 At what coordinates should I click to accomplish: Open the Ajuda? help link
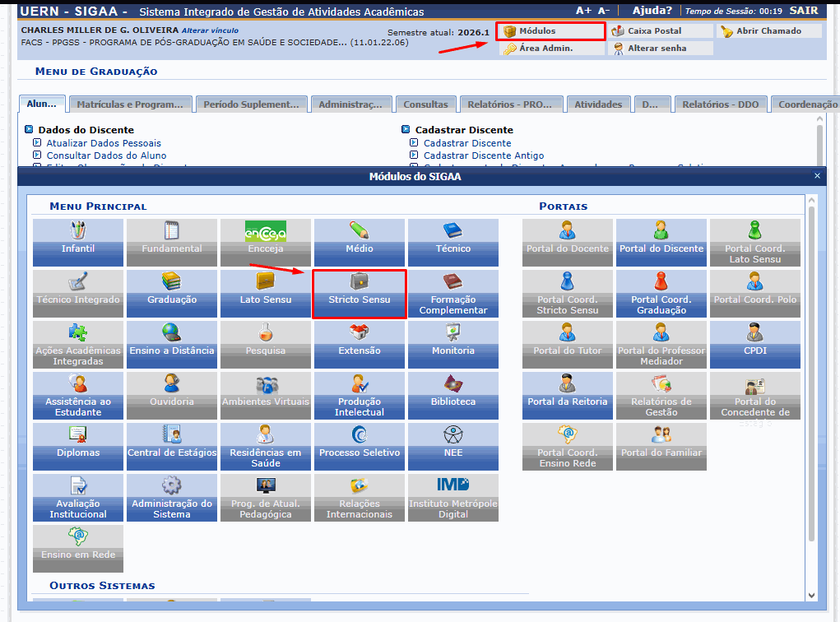click(x=652, y=10)
